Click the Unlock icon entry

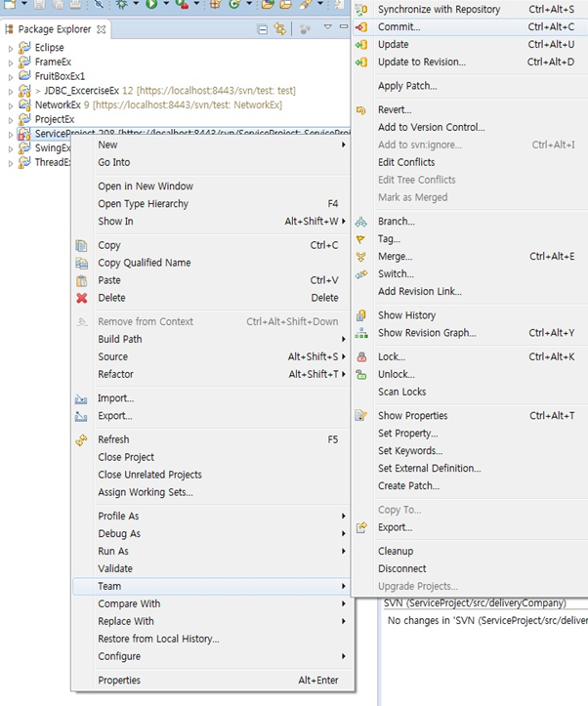(361, 375)
